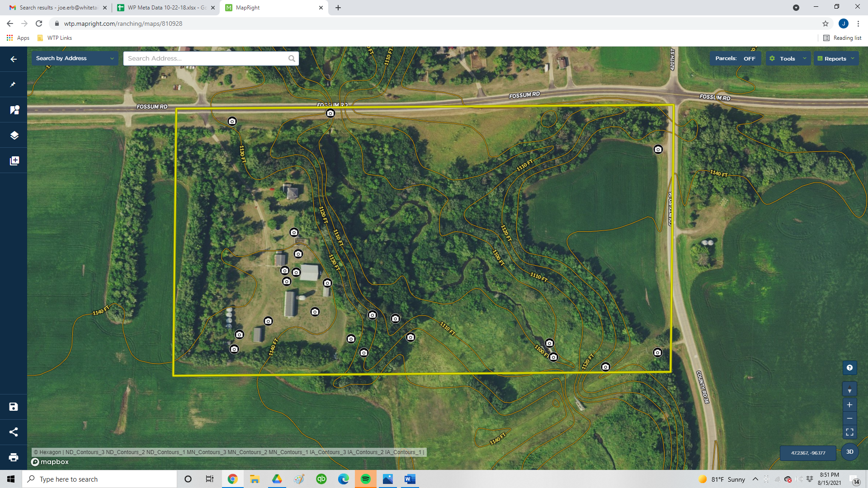Switch to Gmail Search results tab
The width and height of the screenshot is (868, 488).
(x=58, y=8)
